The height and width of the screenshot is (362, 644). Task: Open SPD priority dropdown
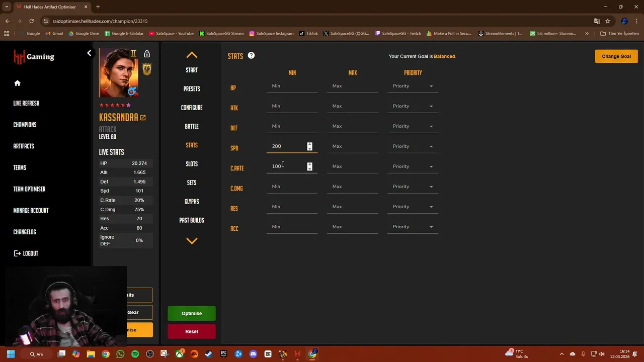(413, 146)
